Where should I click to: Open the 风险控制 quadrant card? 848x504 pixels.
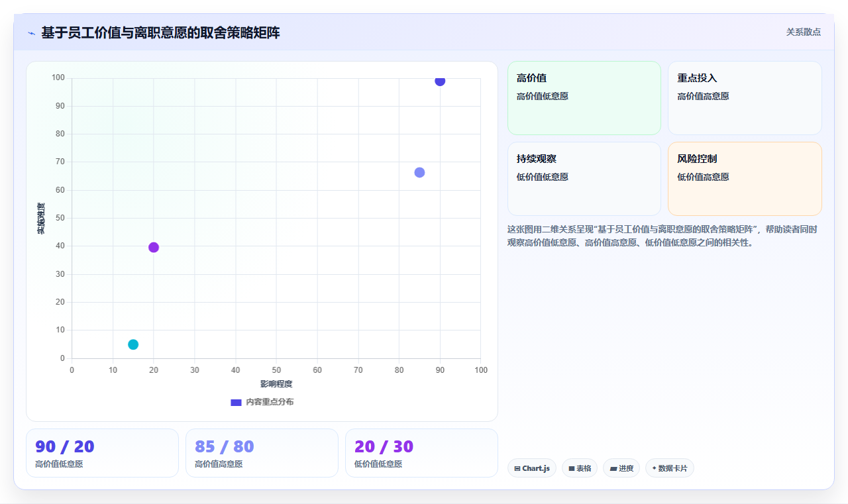(745, 179)
